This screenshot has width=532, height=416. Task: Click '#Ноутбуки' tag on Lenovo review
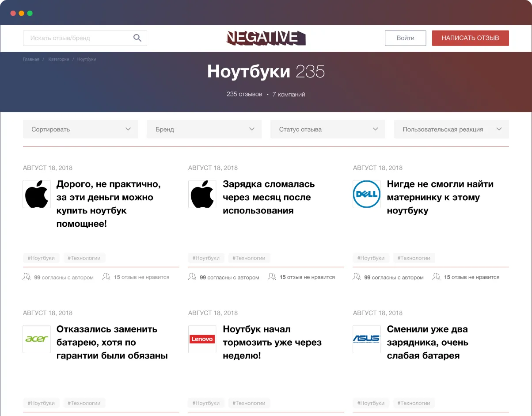tap(206, 403)
